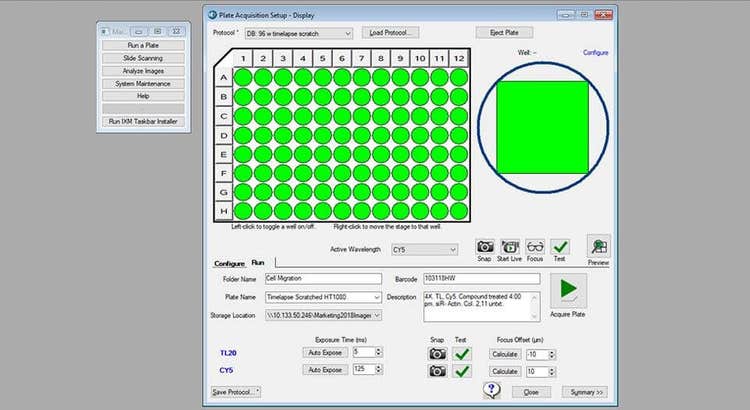Screen dimensions: 750x410
Task: Click the Description box scrollbar
Action: point(535,306)
